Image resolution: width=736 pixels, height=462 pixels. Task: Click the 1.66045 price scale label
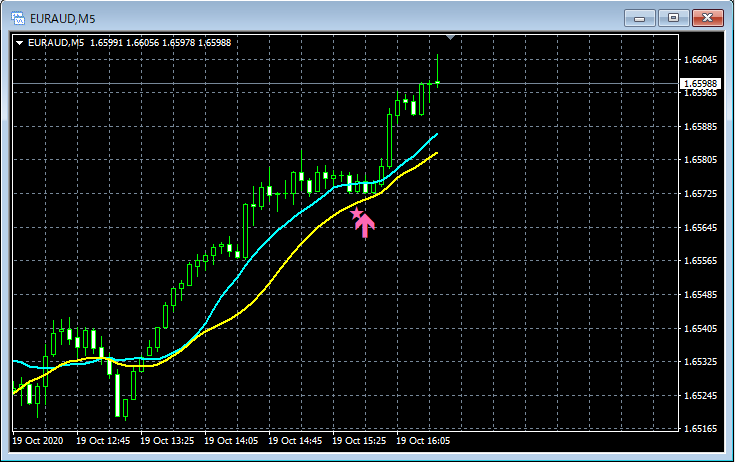(x=700, y=59)
